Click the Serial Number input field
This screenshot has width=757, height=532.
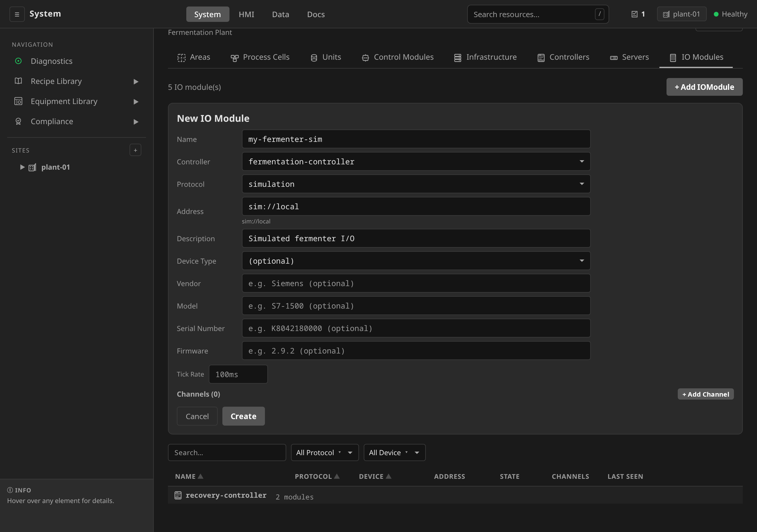(416, 328)
